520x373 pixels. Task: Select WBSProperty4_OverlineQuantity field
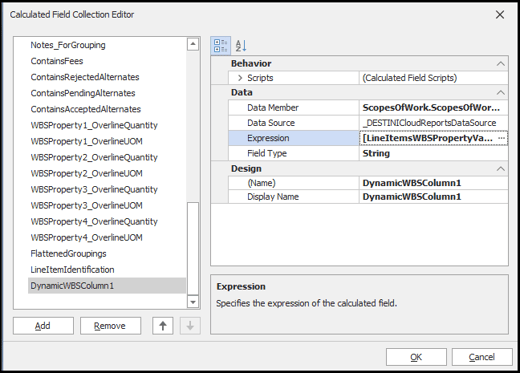click(94, 221)
